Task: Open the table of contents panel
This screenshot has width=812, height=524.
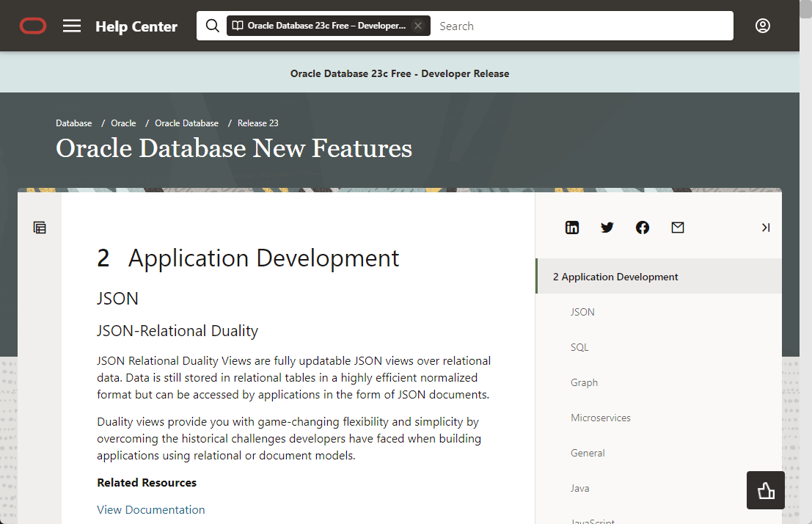Action: point(39,228)
